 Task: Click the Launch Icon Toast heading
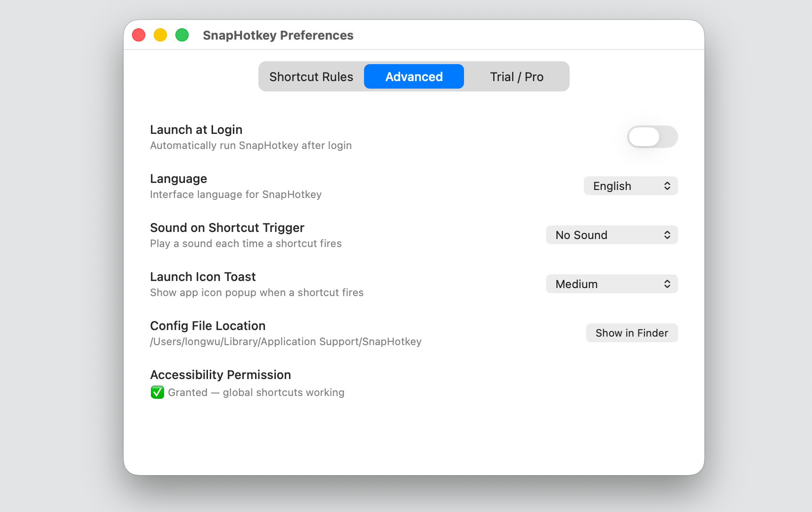203,277
